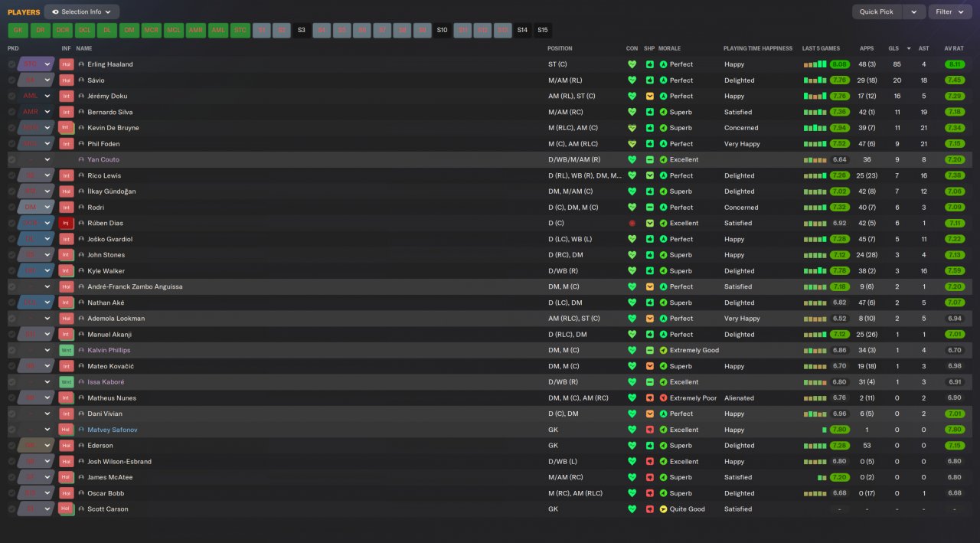Open Dani Vivian's position dropdown
This screenshot has height=543, width=980.
[36, 414]
